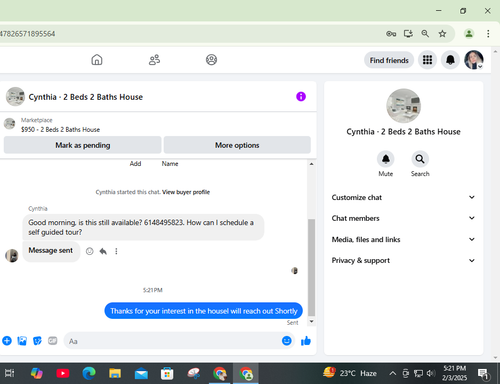Open volume control in system tray

pos(431,373)
